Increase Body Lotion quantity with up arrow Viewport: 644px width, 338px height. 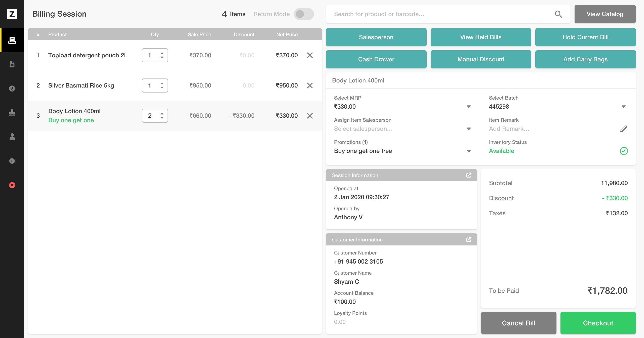pos(162,113)
